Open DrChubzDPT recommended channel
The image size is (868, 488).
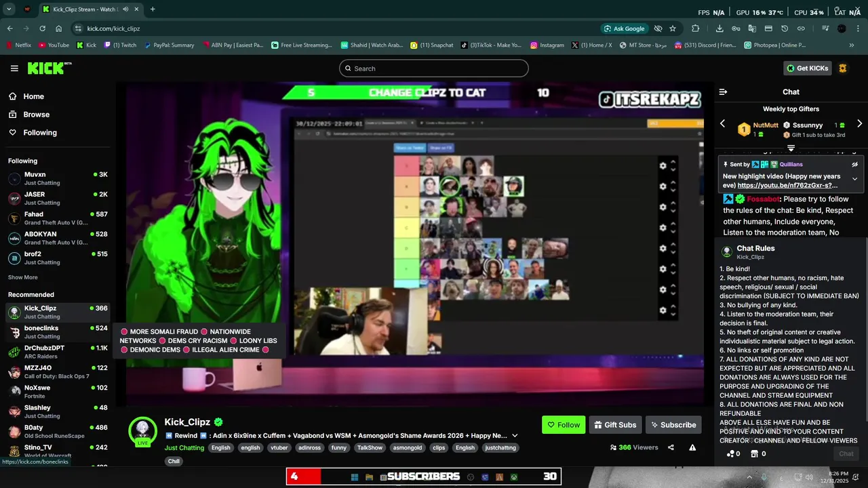(58, 352)
